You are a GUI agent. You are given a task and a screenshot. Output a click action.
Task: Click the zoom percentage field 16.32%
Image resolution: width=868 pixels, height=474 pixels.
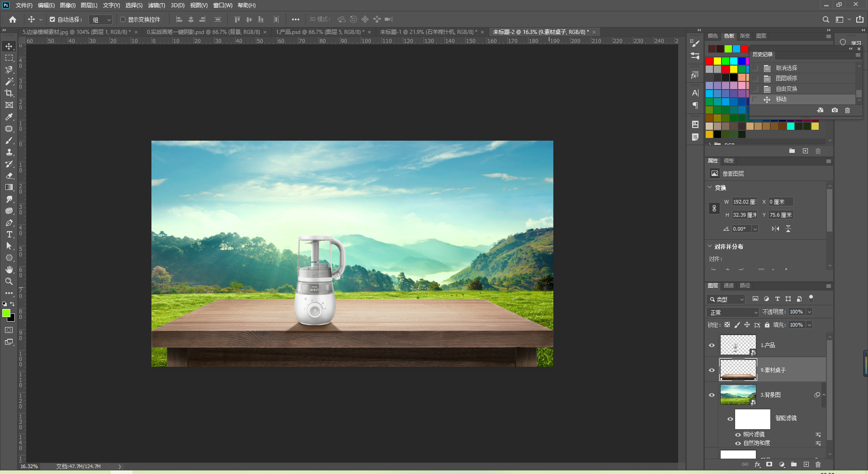[29, 466]
